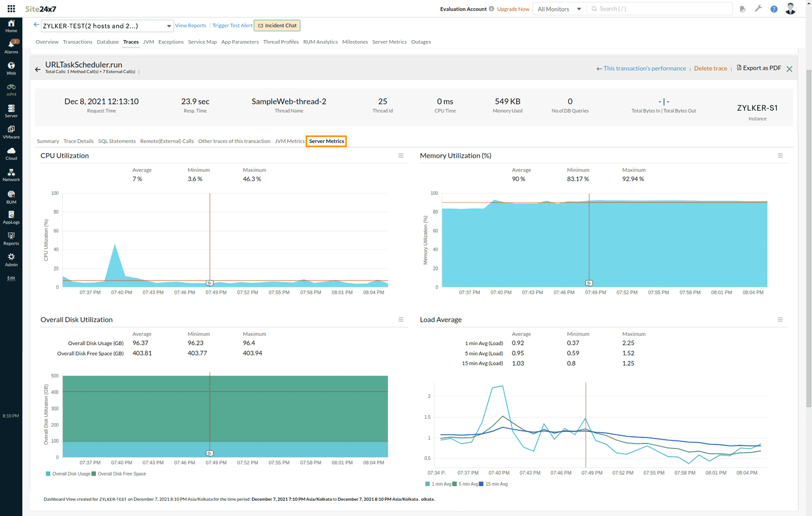This screenshot has height=516, width=812.
Task: Open RUM from the left sidebar
Action: coord(11,196)
